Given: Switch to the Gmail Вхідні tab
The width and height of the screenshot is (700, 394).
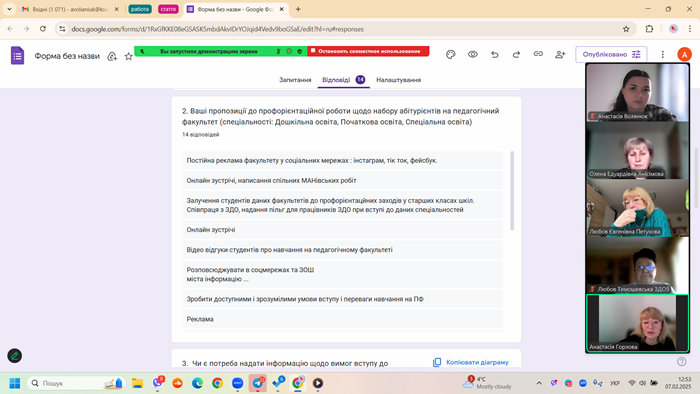Looking at the screenshot, I should click(71, 9).
